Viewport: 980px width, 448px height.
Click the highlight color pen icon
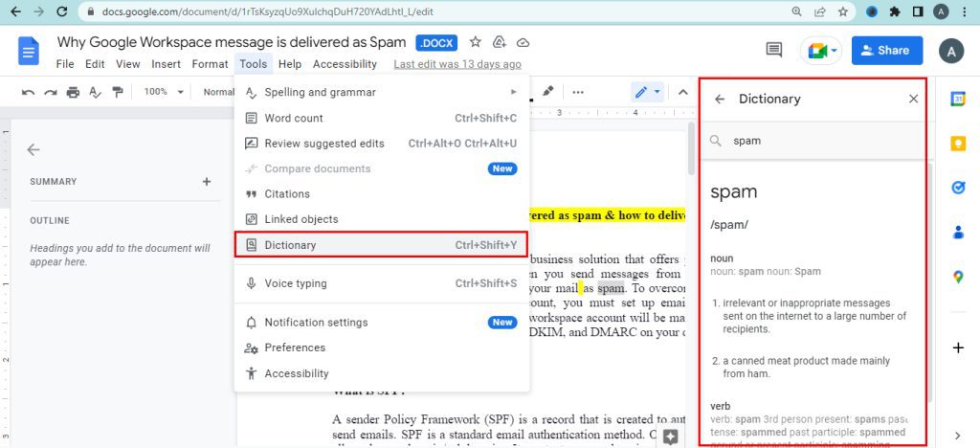tap(548, 92)
